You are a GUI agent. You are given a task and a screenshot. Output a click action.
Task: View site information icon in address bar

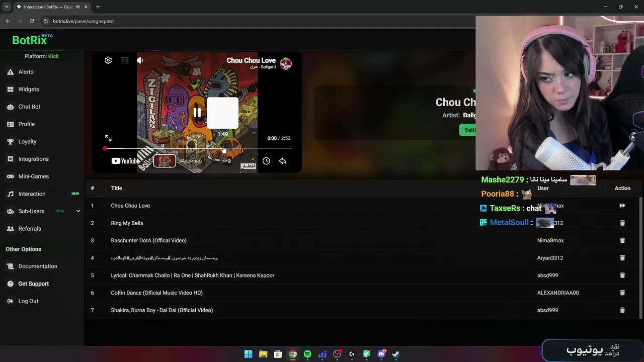(46, 21)
